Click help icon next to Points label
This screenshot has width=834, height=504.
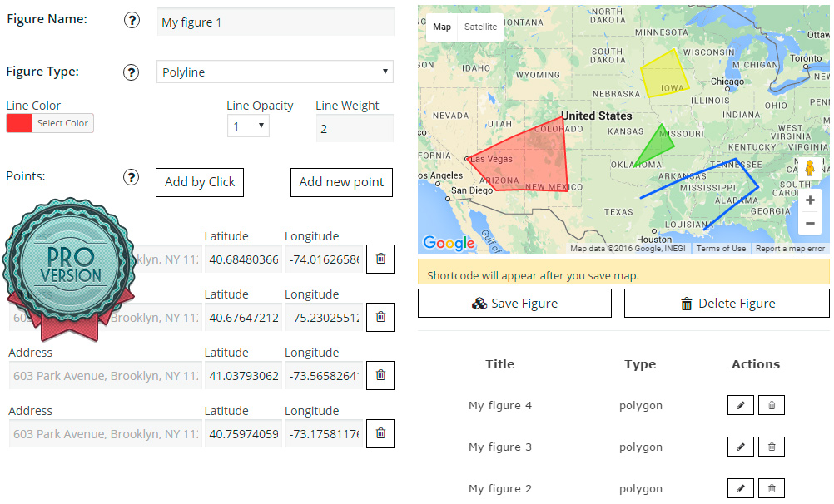tap(132, 177)
